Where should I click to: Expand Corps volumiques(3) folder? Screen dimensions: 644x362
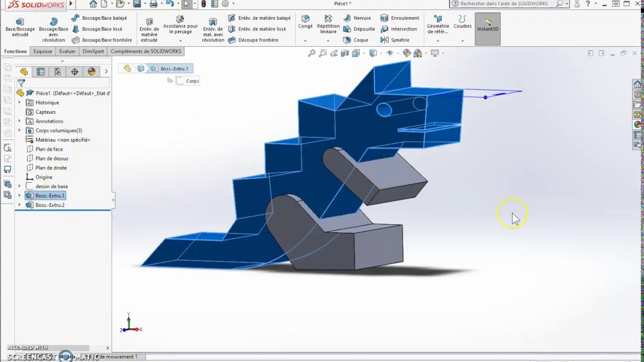(20, 131)
